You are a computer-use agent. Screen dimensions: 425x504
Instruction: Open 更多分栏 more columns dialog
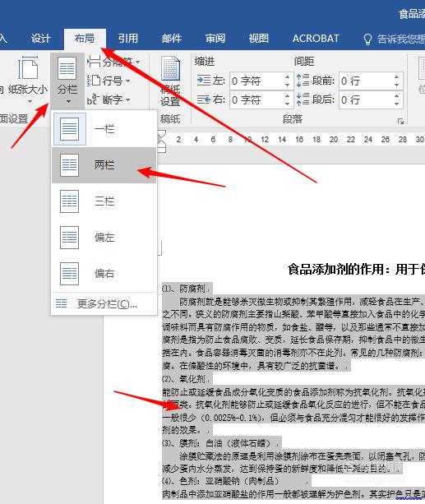(104, 303)
